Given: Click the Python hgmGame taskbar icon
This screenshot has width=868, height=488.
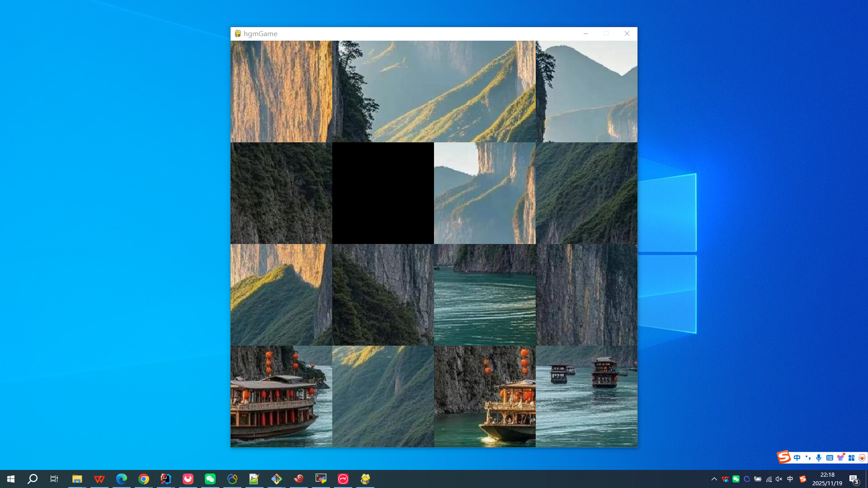Looking at the screenshot, I should [x=365, y=480].
